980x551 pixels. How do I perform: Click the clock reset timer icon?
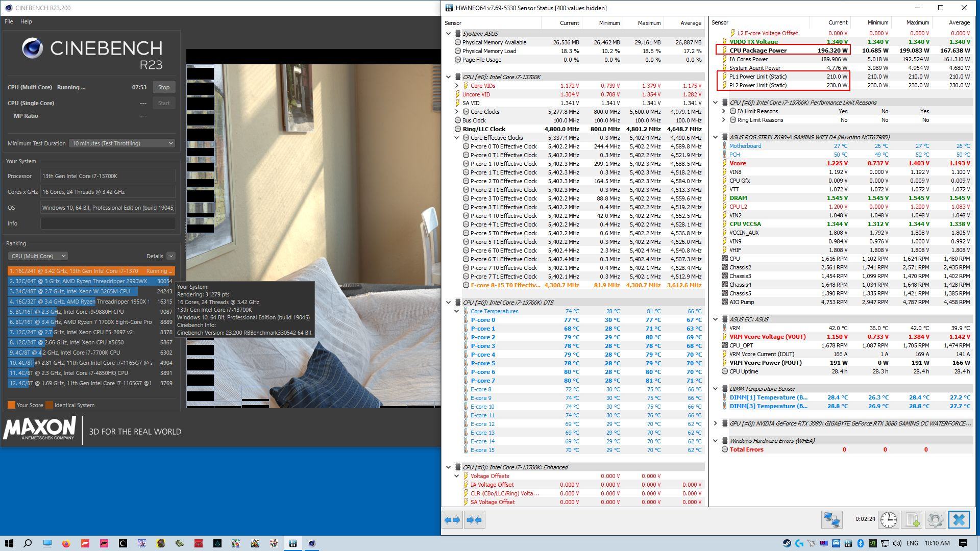click(x=888, y=520)
